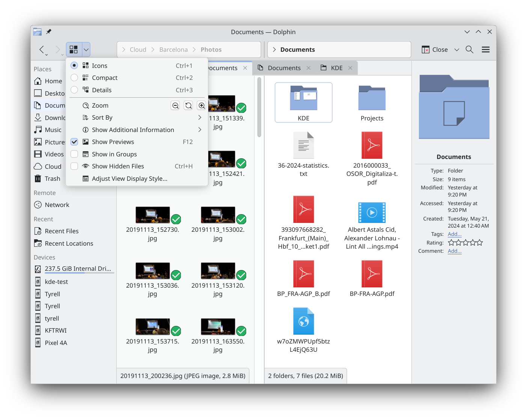Click the zoom reset icon in menu

pyautogui.click(x=188, y=106)
